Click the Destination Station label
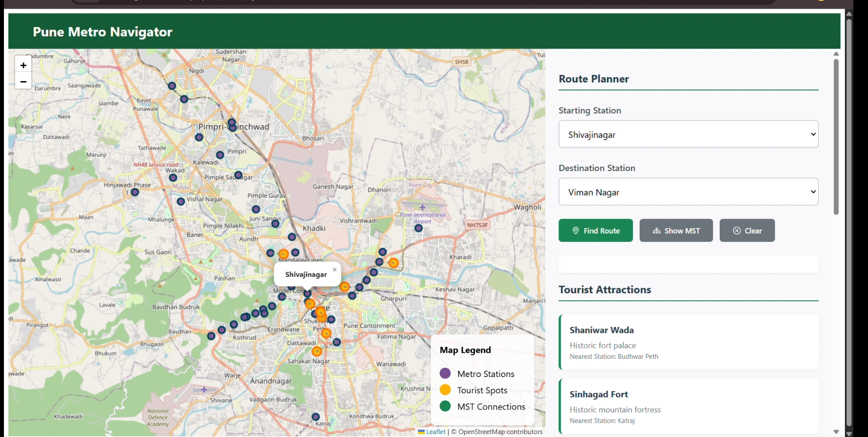868x437 pixels. [597, 168]
